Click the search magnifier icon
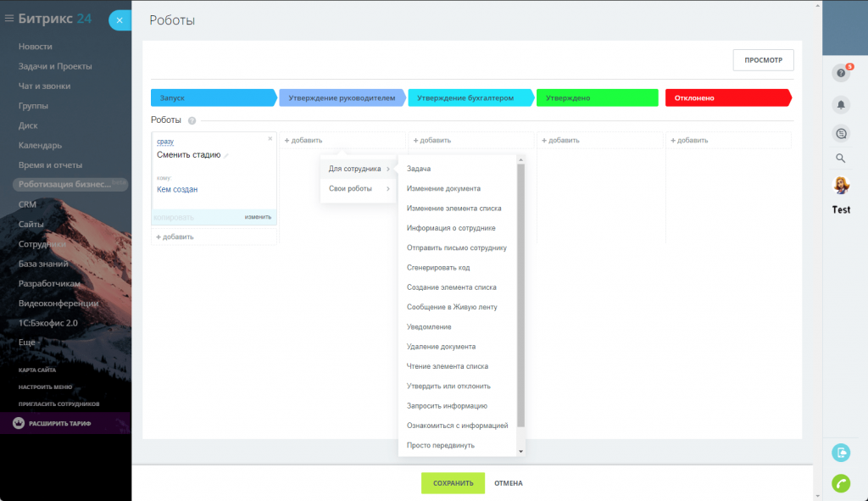 (841, 158)
